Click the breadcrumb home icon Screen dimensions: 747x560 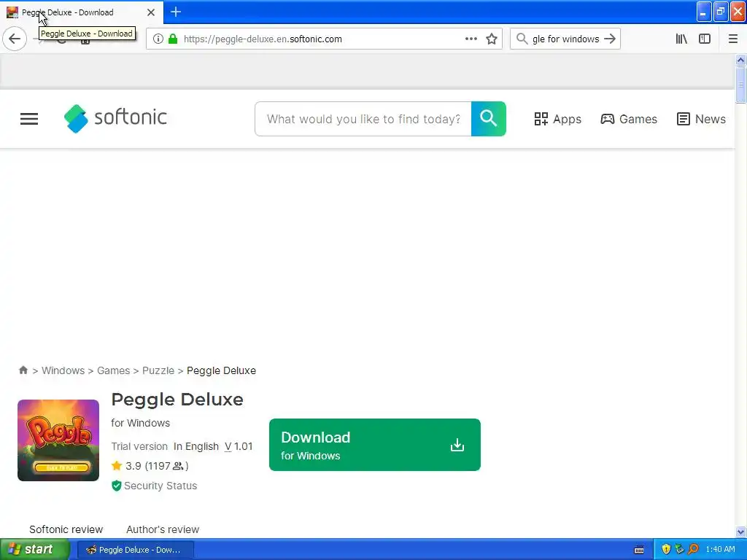[23, 370]
